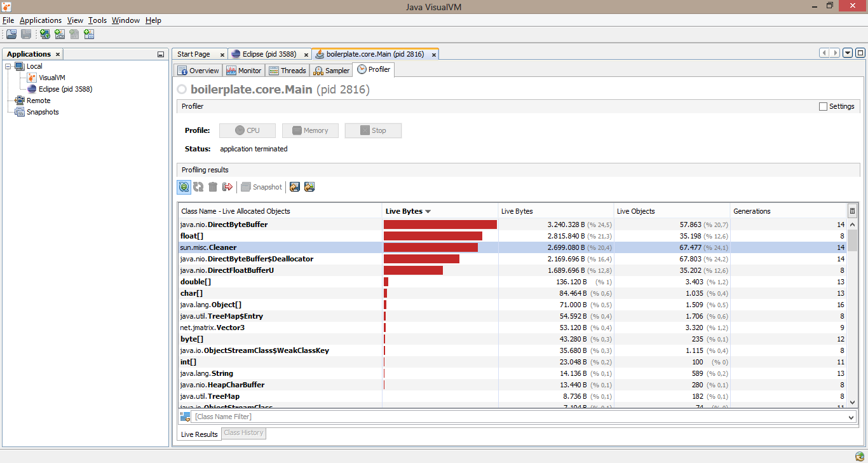Close the Eclipse (pid 3588) tab
The height and width of the screenshot is (463, 868).
click(305, 55)
